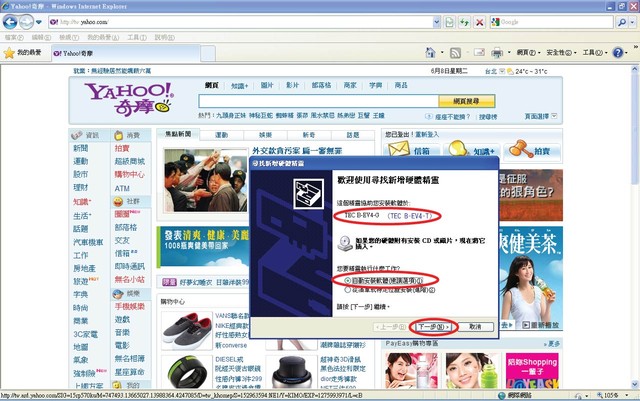This screenshot has height=401, width=640.
Task: Click the Yahoo web search text field
Action: 318,101
